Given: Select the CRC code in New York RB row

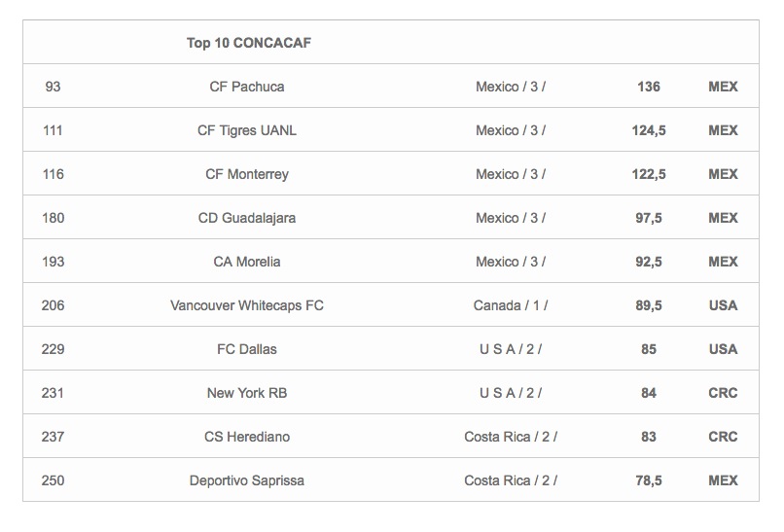Looking at the screenshot, I should point(723,393).
